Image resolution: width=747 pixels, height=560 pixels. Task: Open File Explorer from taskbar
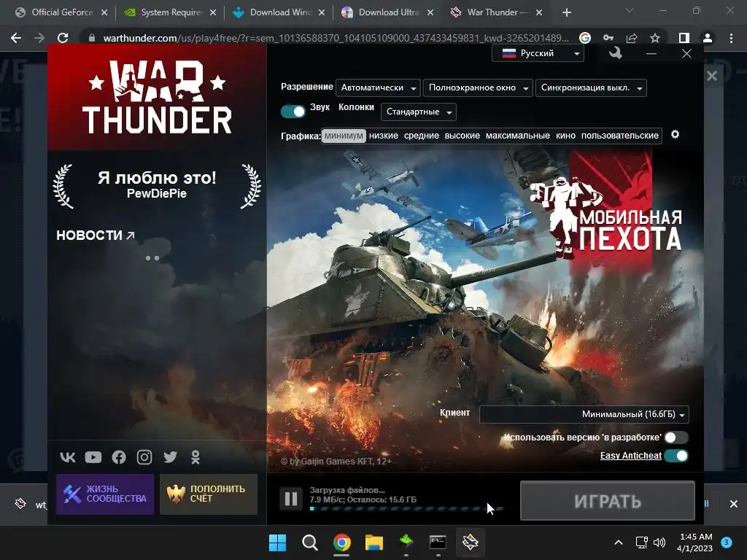(374, 542)
